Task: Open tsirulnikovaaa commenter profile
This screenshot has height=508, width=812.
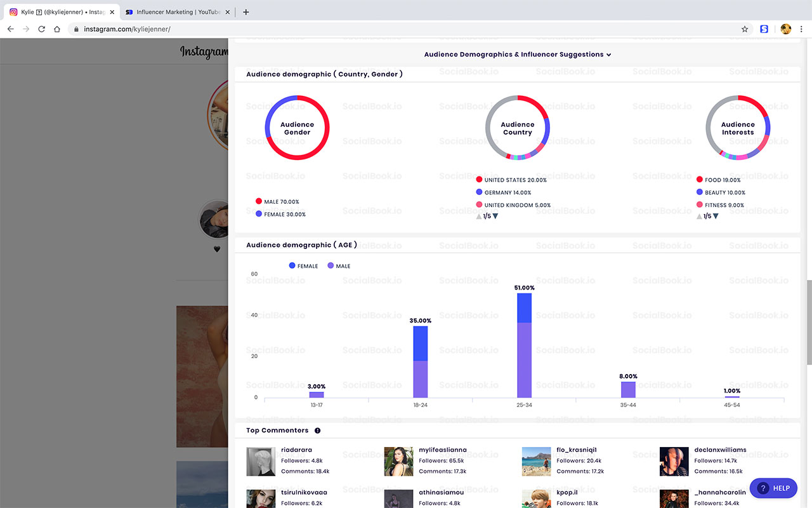Action: (304, 492)
